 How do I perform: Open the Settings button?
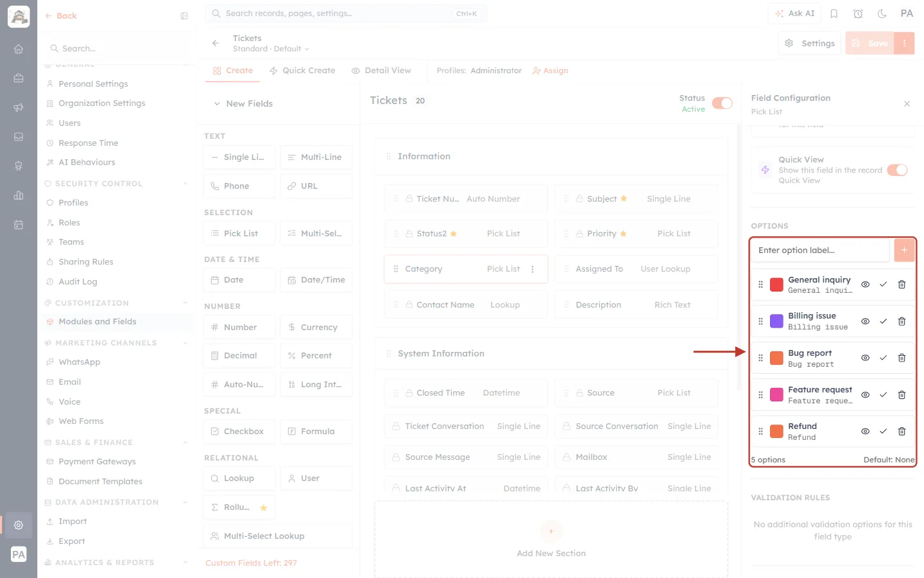(x=810, y=43)
